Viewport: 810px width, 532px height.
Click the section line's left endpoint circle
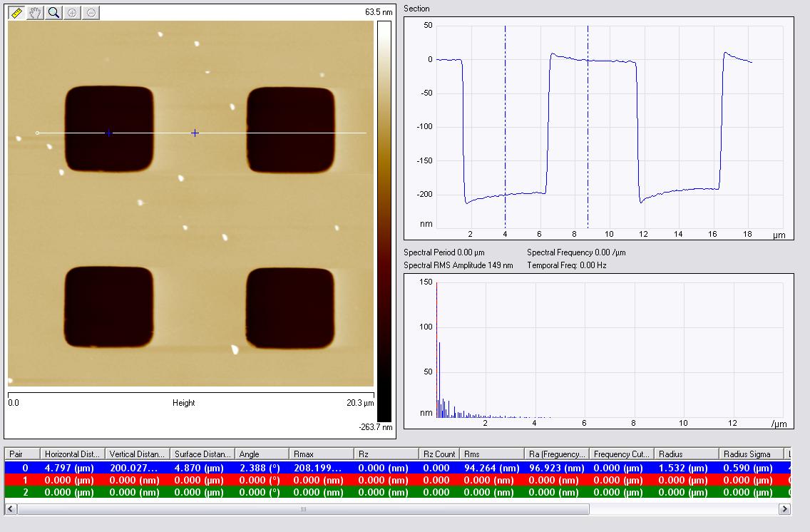pyautogui.click(x=38, y=133)
